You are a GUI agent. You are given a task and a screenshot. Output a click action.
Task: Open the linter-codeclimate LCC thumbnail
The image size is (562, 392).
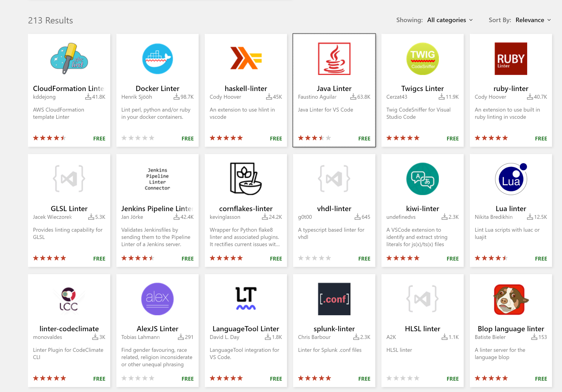click(69, 299)
